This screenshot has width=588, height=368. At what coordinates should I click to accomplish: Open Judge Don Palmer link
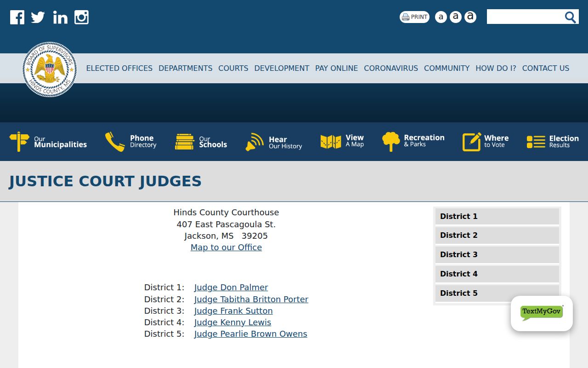click(x=231, y=287)
